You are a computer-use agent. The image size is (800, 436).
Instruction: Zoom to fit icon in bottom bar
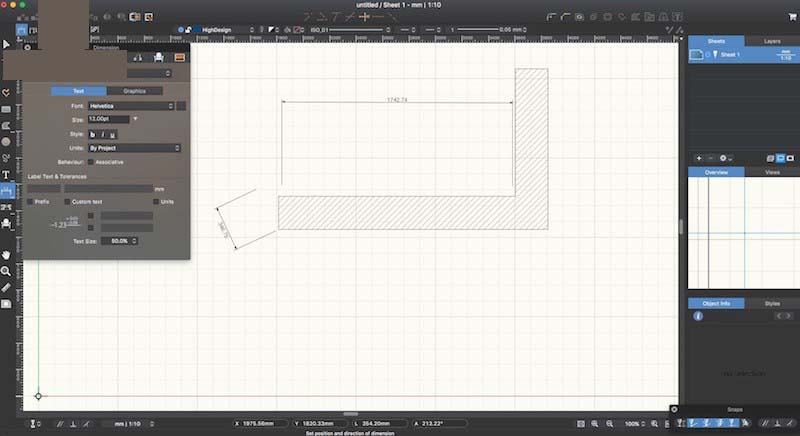coord(581,424)
